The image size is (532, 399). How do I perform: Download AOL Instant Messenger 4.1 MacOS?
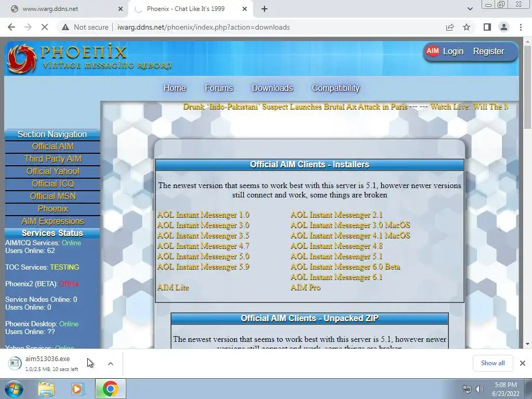(x=351, y=235)
